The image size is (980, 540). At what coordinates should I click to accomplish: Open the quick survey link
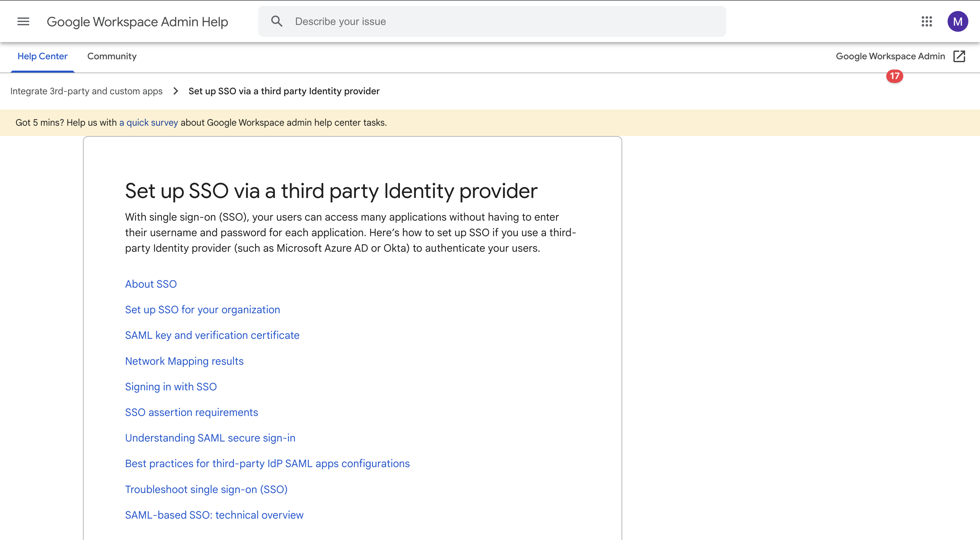148,123
